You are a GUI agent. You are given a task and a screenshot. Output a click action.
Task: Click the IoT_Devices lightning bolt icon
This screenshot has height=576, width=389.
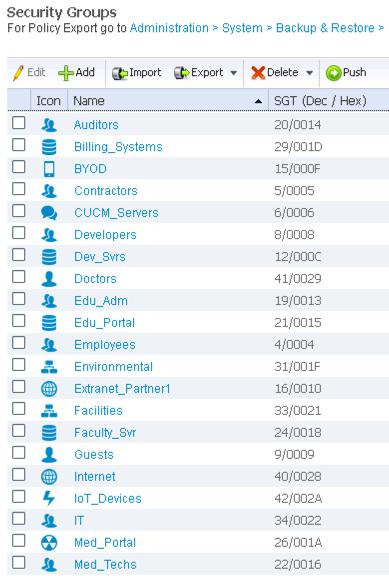tap(49, 498)
